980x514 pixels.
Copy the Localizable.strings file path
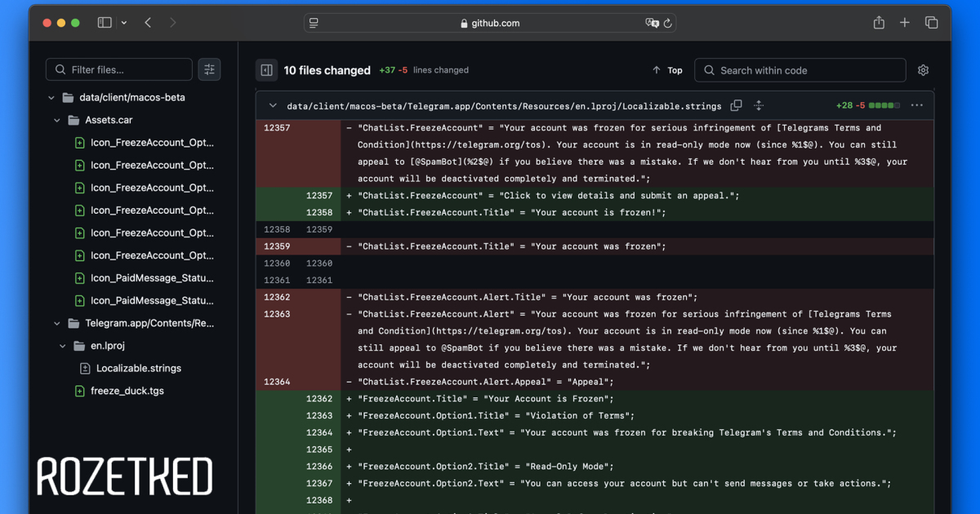point(736,106)
